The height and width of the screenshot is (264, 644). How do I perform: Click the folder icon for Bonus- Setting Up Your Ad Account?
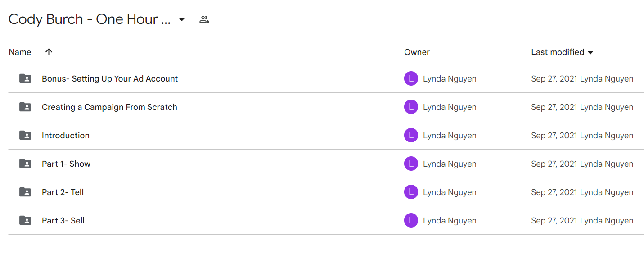25,78
